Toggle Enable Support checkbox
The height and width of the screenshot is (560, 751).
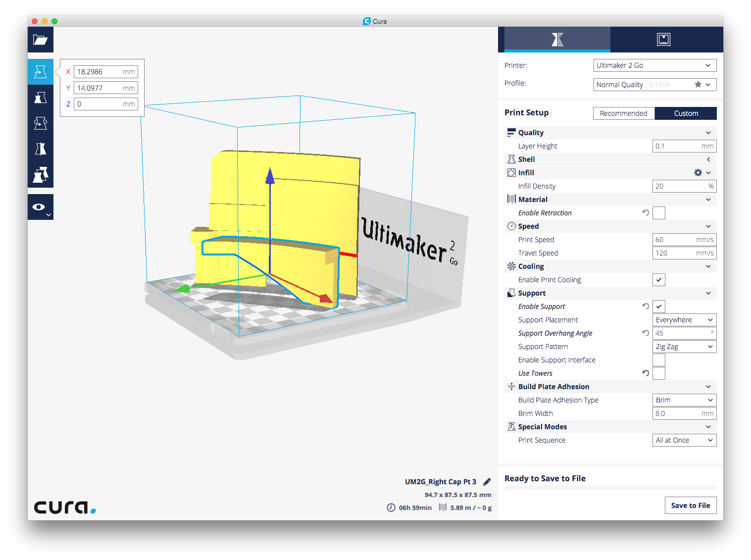(659, 306)
